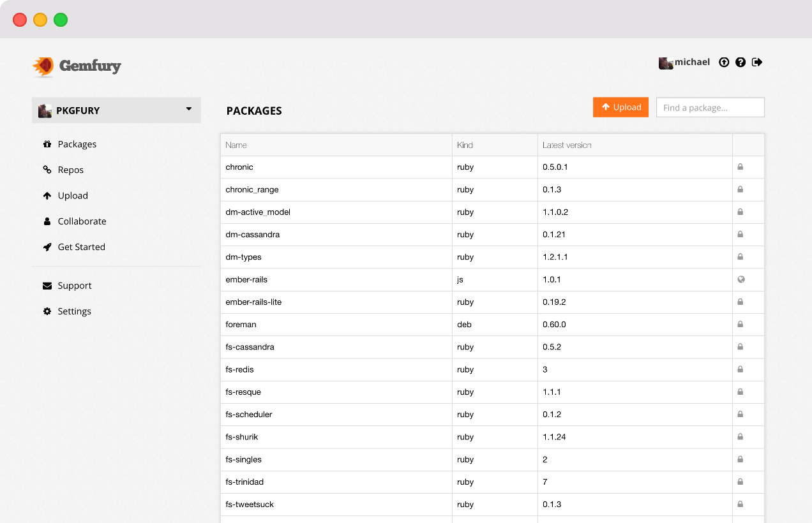Select the fs-tweetsuck package name
This screenshot has width=812, height=523.
[x=250, y=505]
